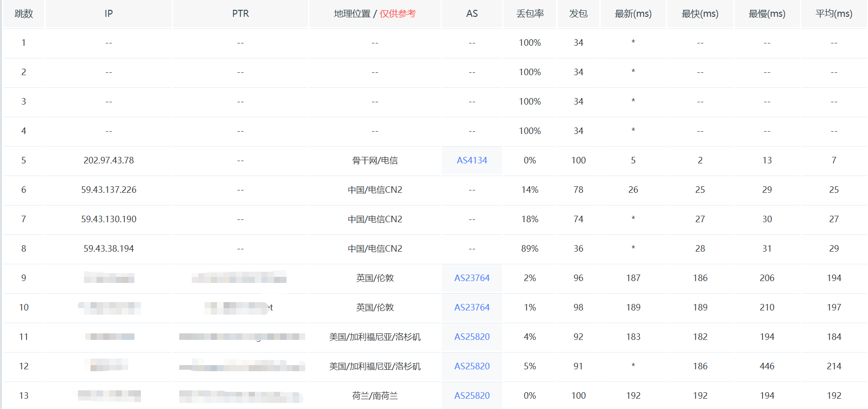Open the AS25820 link in hop 11

472,337
